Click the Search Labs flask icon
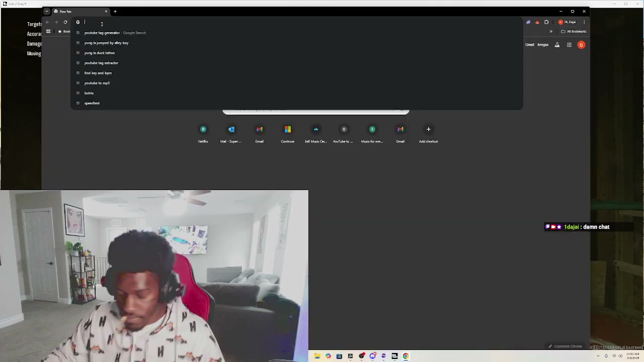Screen dimensions: 644x362 point(557,45)
